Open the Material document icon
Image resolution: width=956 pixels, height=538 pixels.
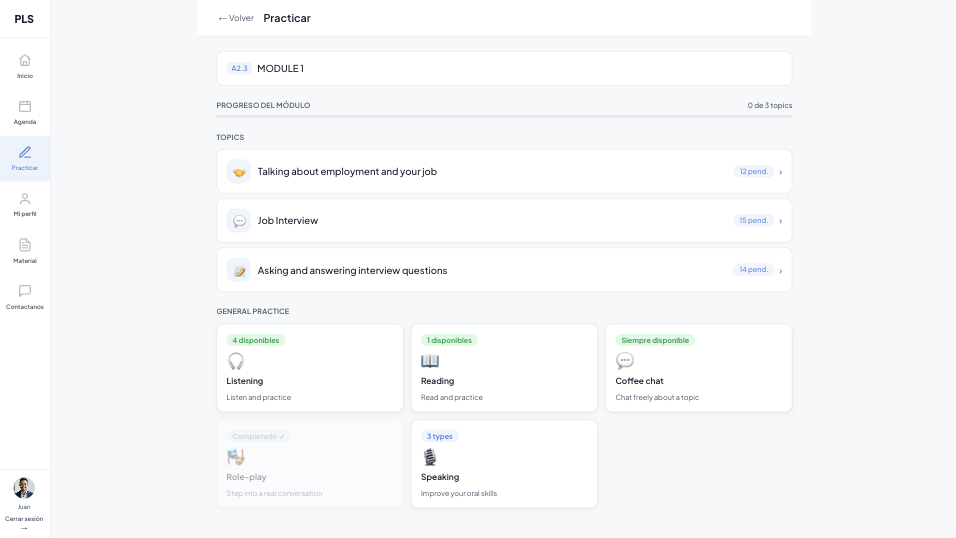coord(25,245)
